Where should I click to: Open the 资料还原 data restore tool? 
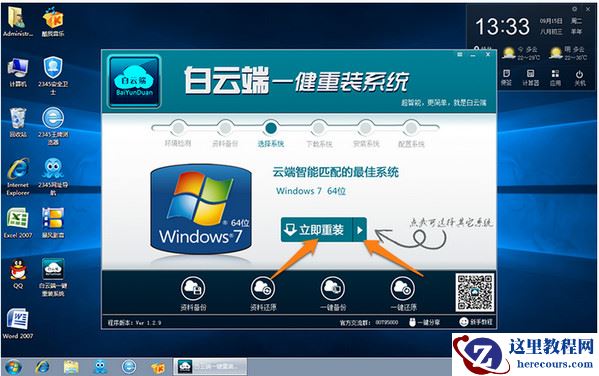click(263, 293)
